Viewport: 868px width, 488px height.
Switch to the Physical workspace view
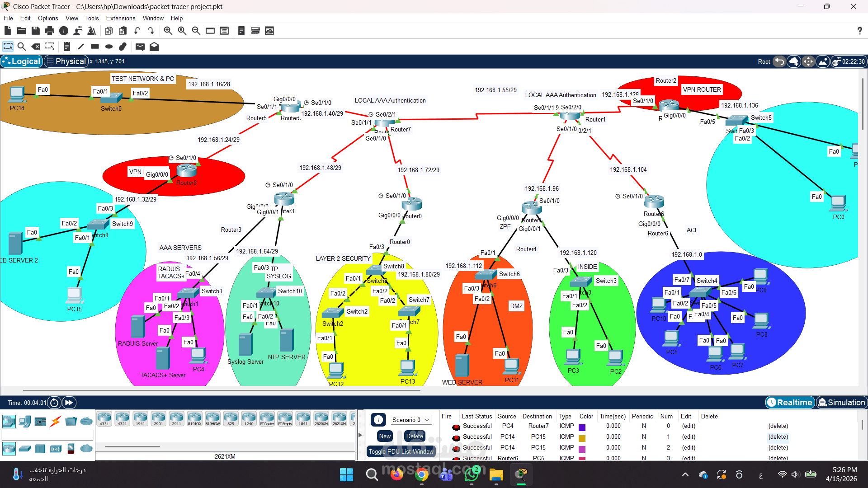[66, 61]
